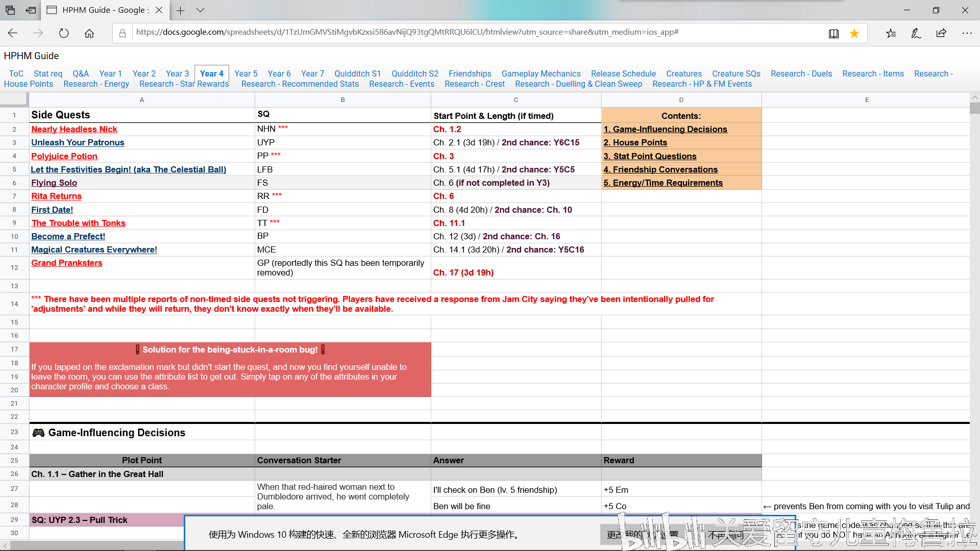Open the Research - Events sheet
Screen dimensions: 980x551
402,84
